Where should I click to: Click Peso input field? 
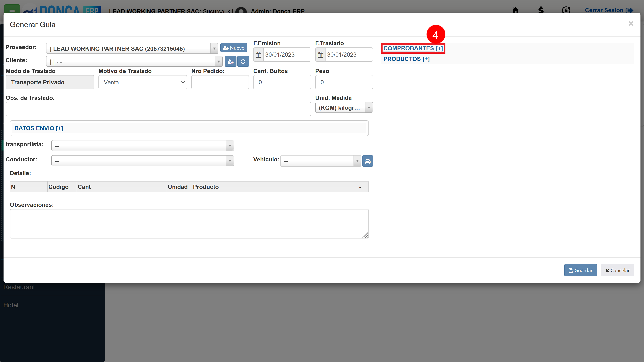click(x=344, y=82)
